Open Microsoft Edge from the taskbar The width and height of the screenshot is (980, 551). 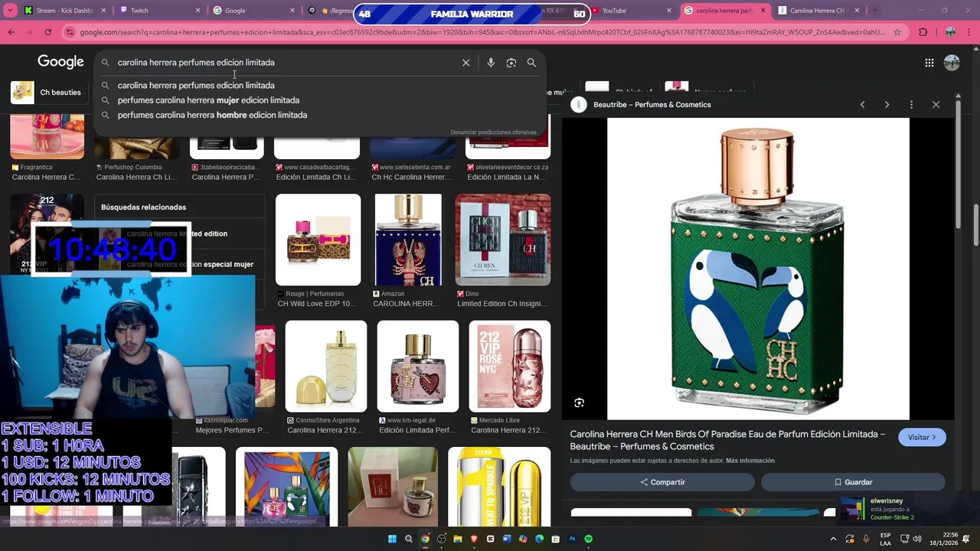click(539, 539)
